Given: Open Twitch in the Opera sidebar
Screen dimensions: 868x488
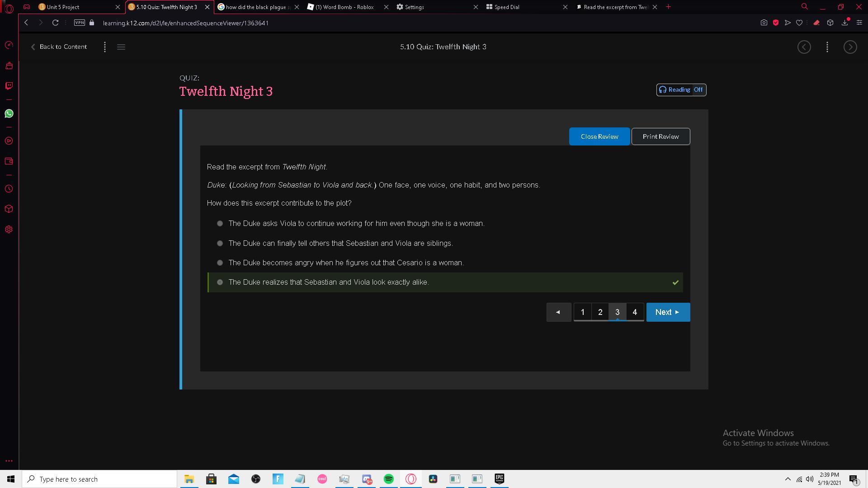Looking at the screenshot, I should (x=9, y=86).
